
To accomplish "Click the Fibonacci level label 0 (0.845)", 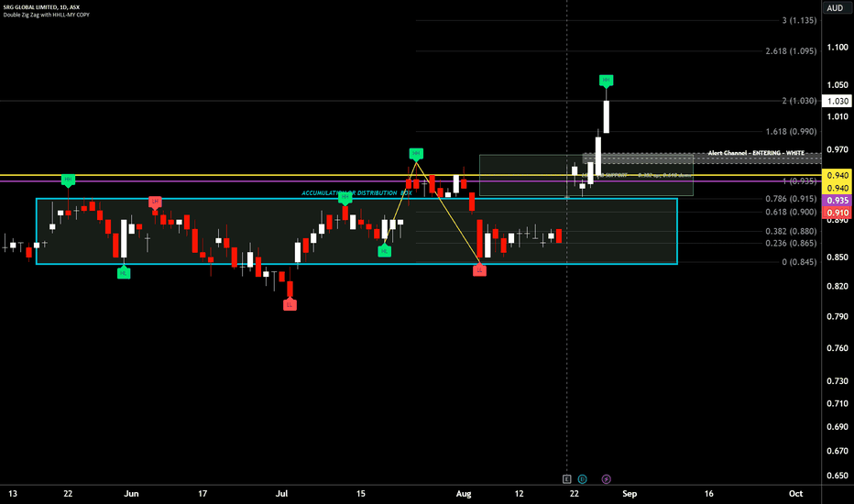I will (x=799, y=262).
